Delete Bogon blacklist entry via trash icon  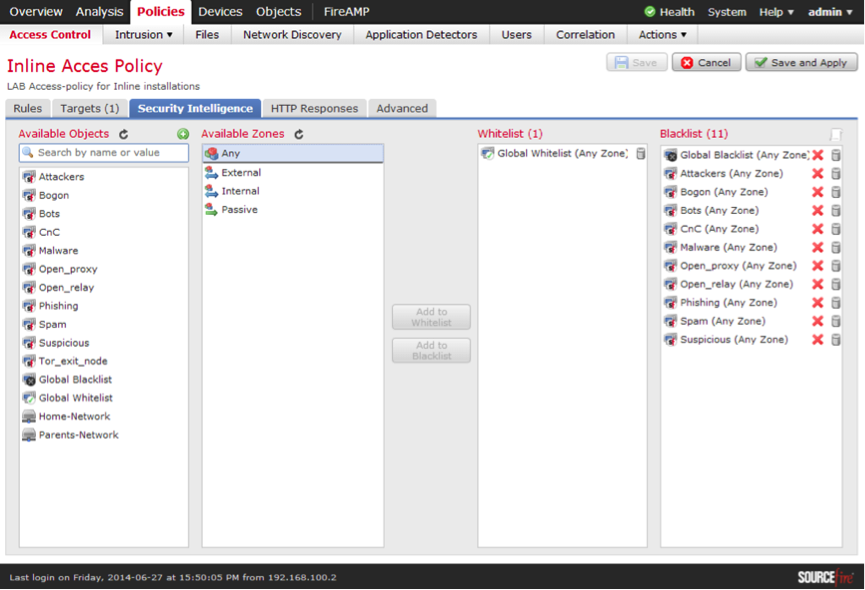(x=836, y=192)
